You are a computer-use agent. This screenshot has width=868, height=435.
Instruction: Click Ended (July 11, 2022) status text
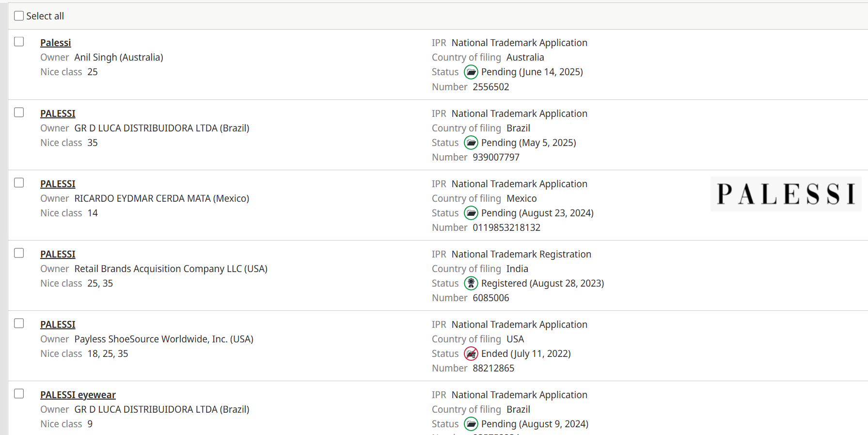coord(526,354)
